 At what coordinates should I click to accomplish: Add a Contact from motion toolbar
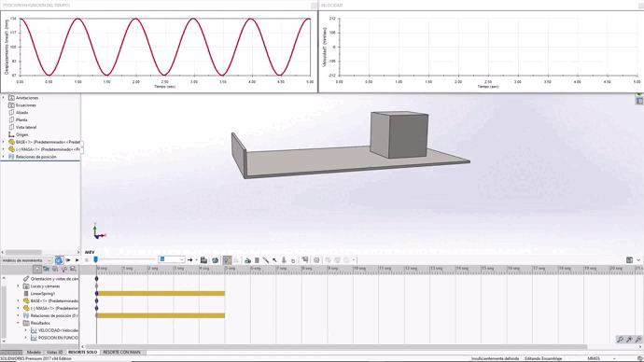(x=284, y=260)
